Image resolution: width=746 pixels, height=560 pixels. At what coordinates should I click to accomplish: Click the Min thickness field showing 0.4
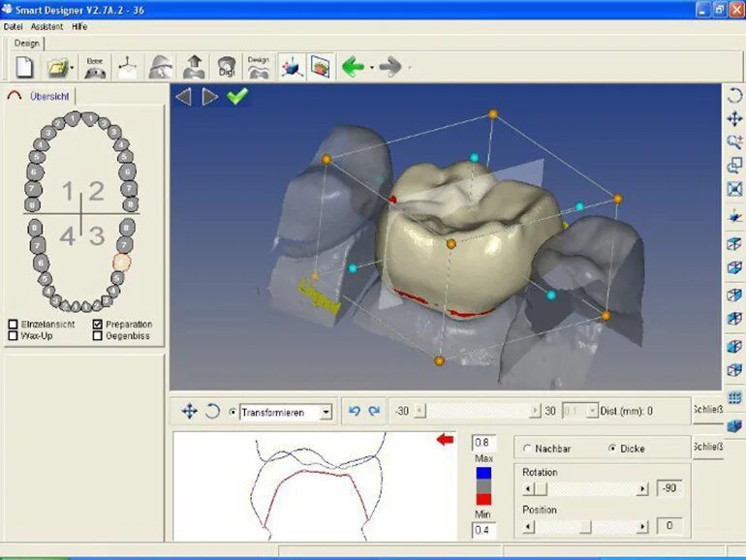tap(483, 530)
